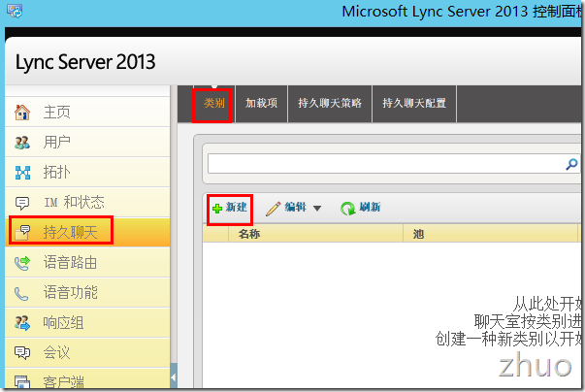Switch to the 加载项 tab
This screenshot has height=392, width=585.
pos(261,104)
